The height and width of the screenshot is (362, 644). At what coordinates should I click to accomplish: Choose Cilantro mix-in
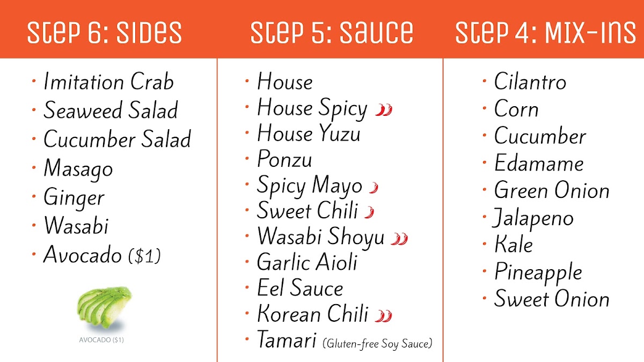point(530,82)
